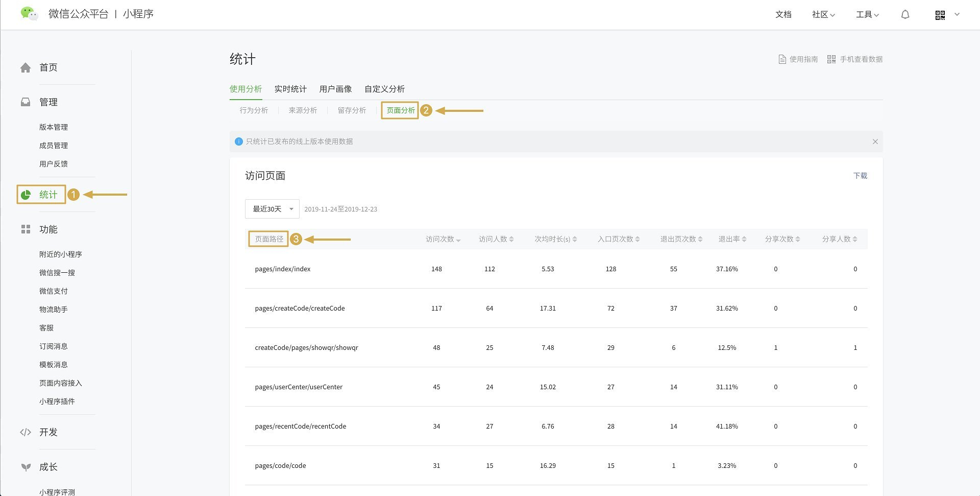Click the 2019-11-24至2019-12-23 date text

(340, 209)
